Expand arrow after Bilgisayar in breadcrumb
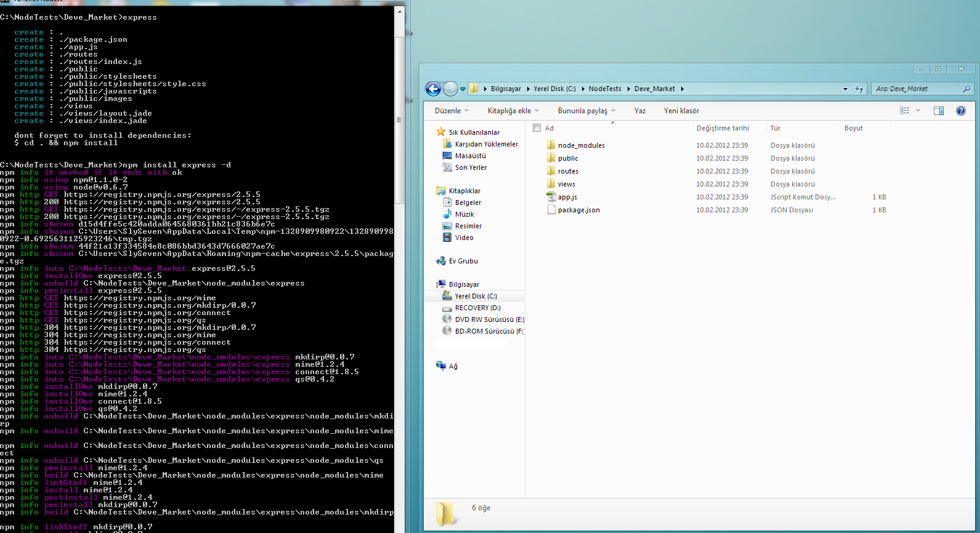 click(x=528, y=89)
